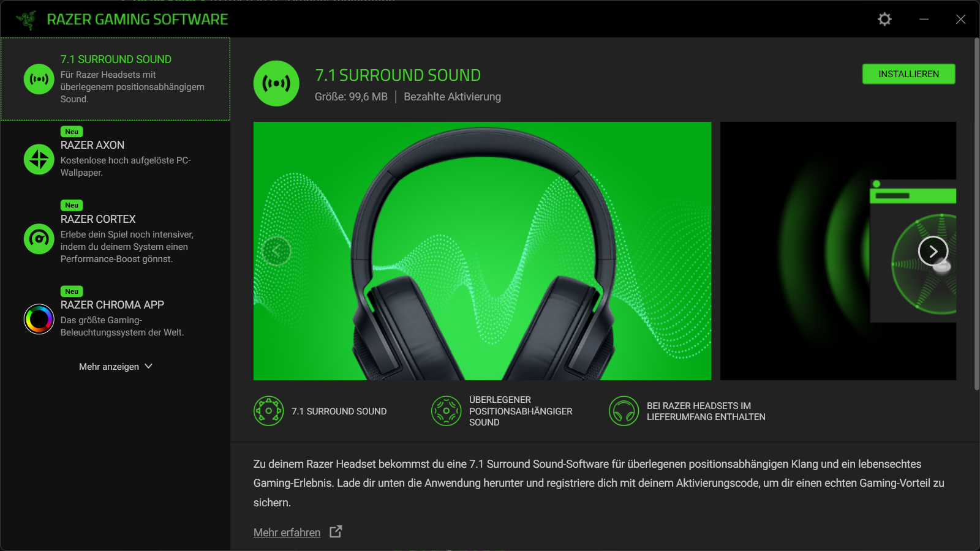
Task: Open settings via the gear icon
Action: pos(884,19)
